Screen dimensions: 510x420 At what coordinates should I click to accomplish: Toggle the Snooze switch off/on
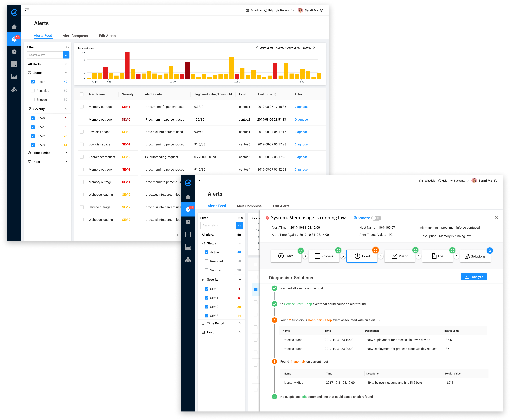[x=376, y=218]
